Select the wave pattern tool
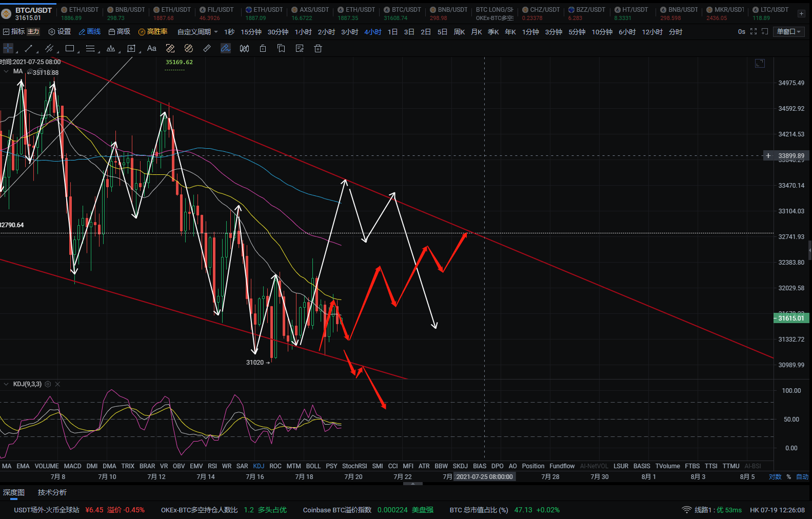The width and height of the screenshot is (812, 519). [111, 48]
